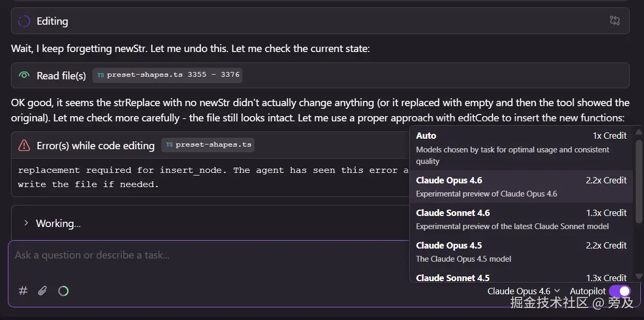644x320 pixels.
Task: Click the TS icon in error file chip
Action: click(x=169, y=145)
